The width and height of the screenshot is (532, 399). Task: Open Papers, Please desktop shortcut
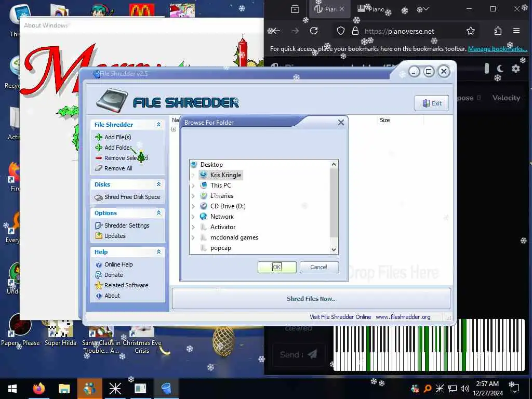coord(20,330)
